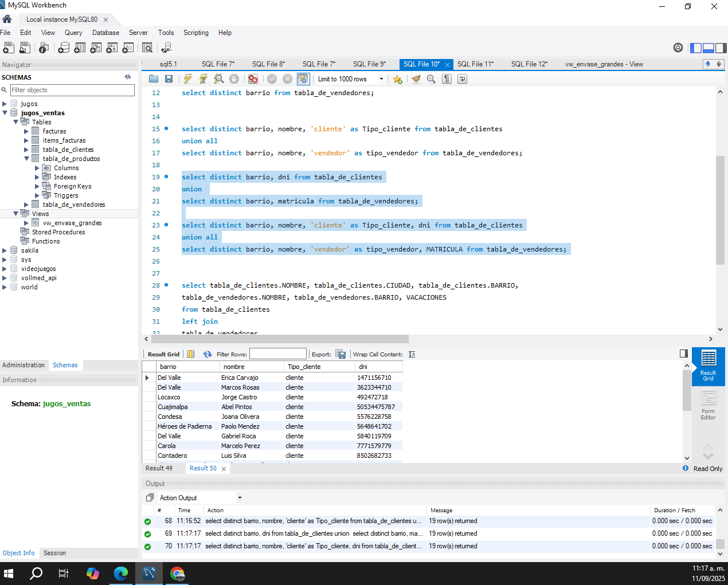Expand the jugos schema
Viewport: 728px width, 585px height.
point(5,104)
